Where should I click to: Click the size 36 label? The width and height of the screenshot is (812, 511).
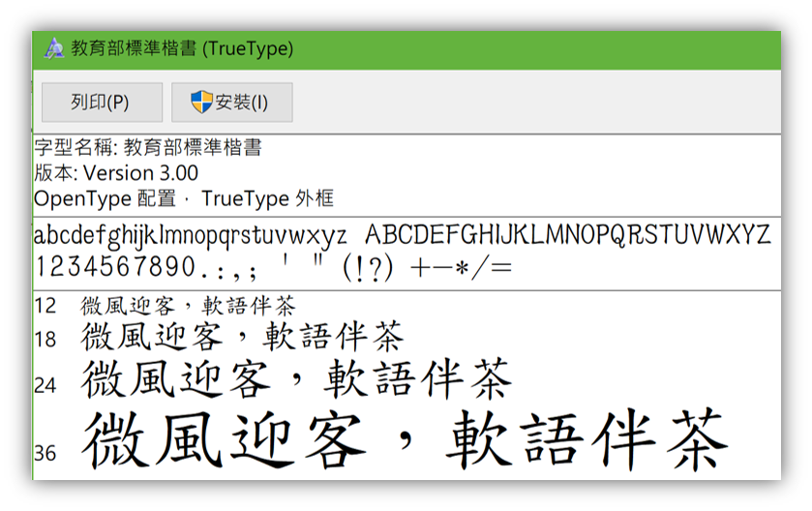45,454
